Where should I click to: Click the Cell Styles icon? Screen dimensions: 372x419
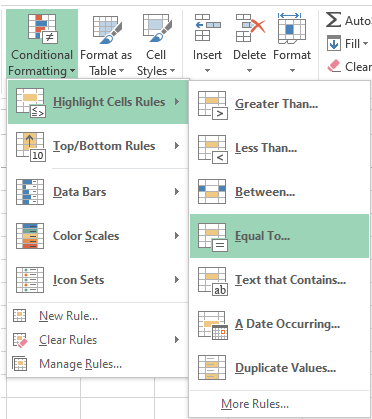pyautogui.click(x=157, y=28)
